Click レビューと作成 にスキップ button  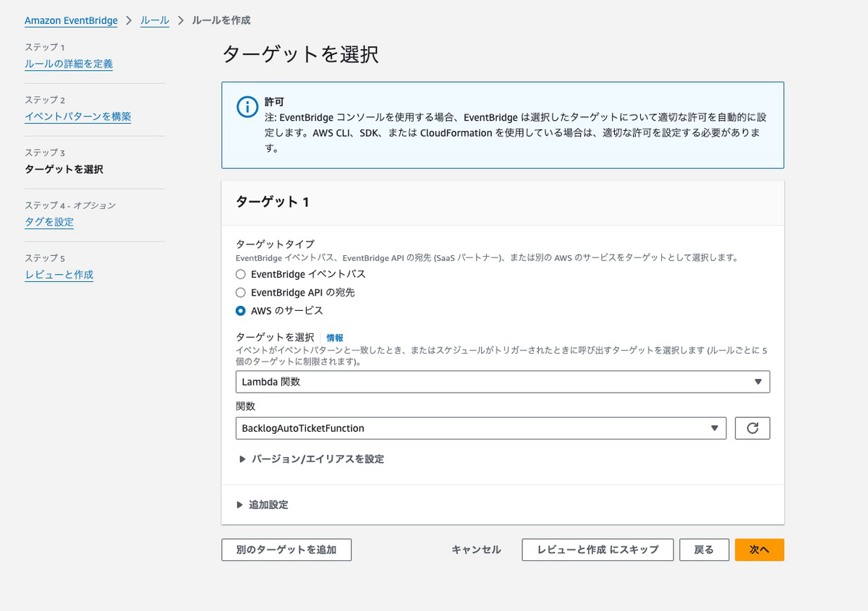(597, 550)
